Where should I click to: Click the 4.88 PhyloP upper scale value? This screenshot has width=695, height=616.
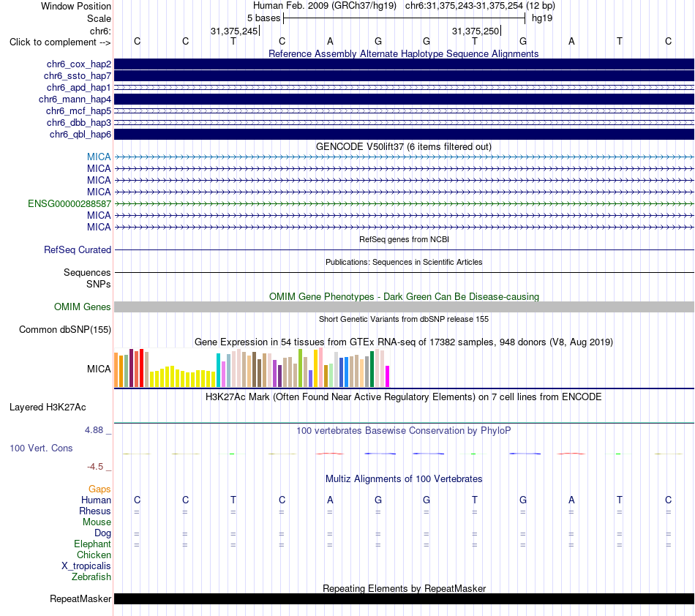94,430
